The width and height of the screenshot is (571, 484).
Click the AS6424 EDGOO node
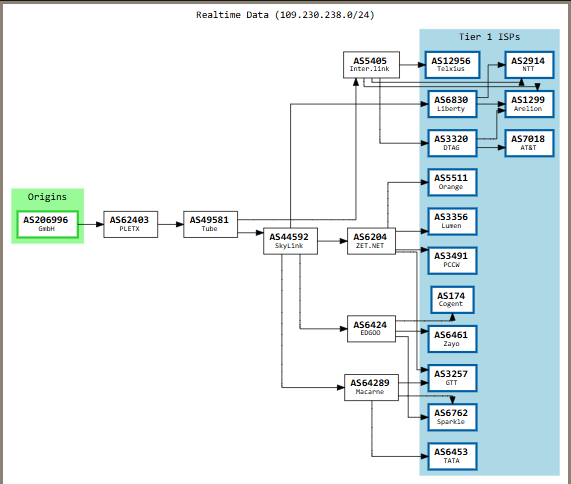point(371,328)
